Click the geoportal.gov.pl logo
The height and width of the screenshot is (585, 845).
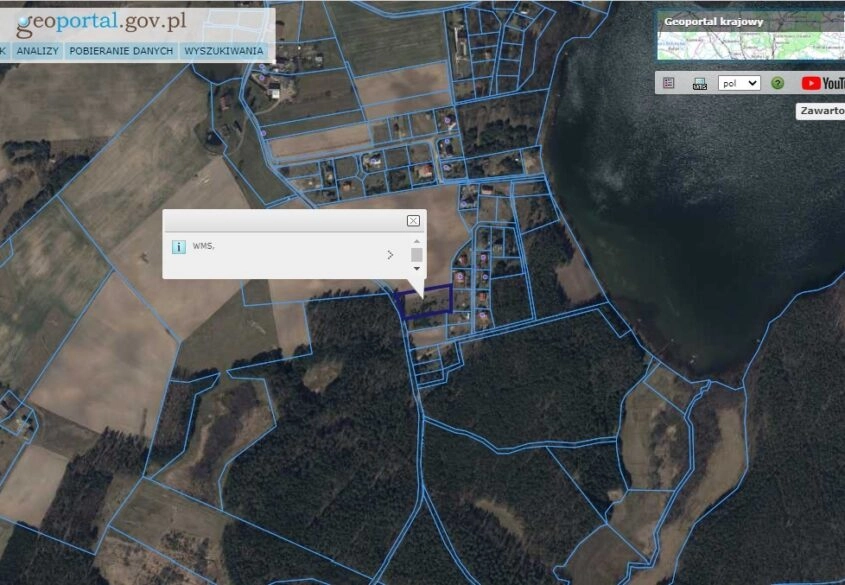coord(95,22)
